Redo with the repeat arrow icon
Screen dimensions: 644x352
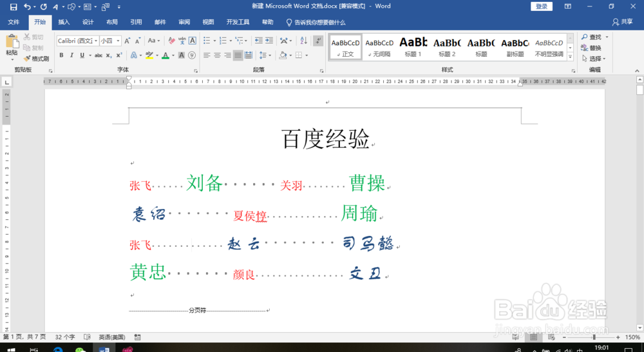(x=44, y=6)
